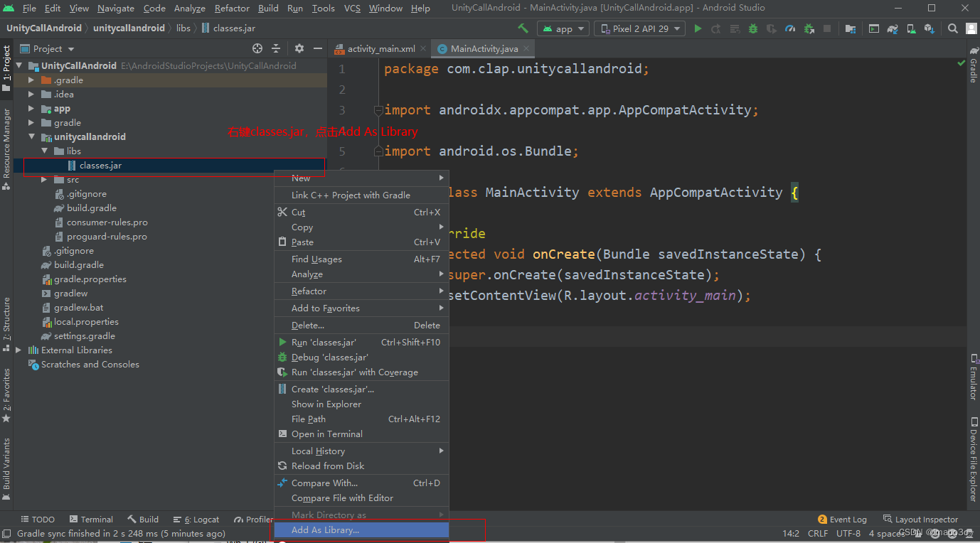Viewport: 980px width, 543px height.
Task: Open the run configuration 'app' dropdown
Action: 563,28
